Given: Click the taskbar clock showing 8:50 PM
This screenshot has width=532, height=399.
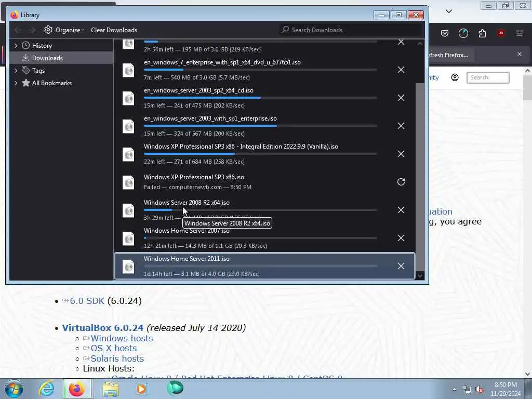Looking at the screenshot, I should click(x=506, y=389).
